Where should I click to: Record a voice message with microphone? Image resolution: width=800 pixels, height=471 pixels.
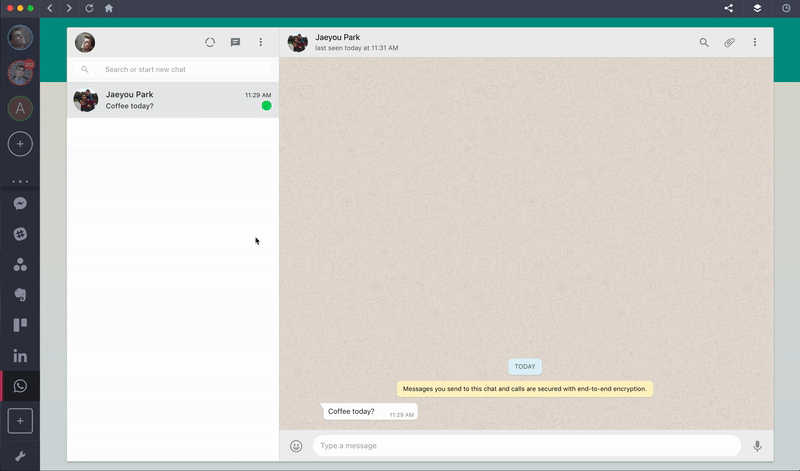click(x=758, y=446)
